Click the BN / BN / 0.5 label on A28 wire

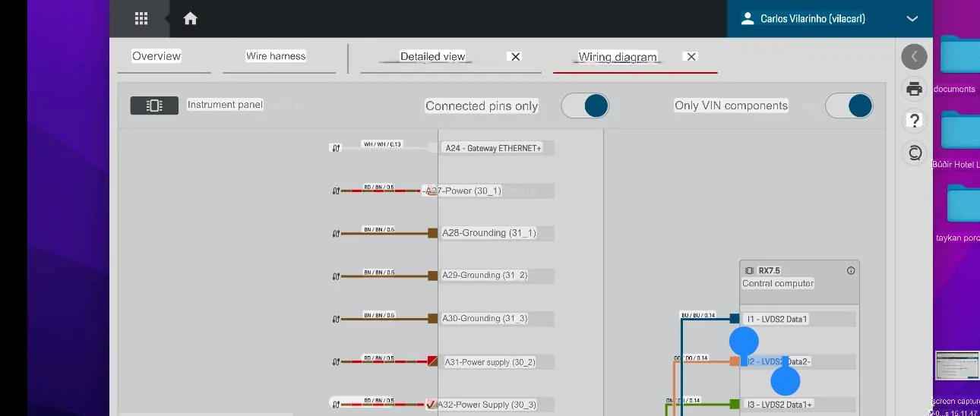[x=378, y=229]
